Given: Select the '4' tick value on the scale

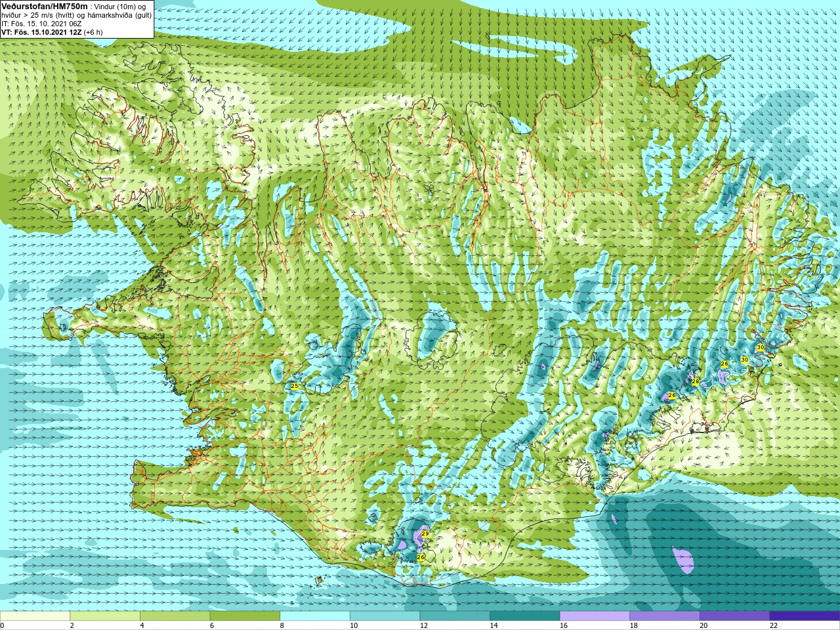Looking at the screenshot, I should coord(142,625).
